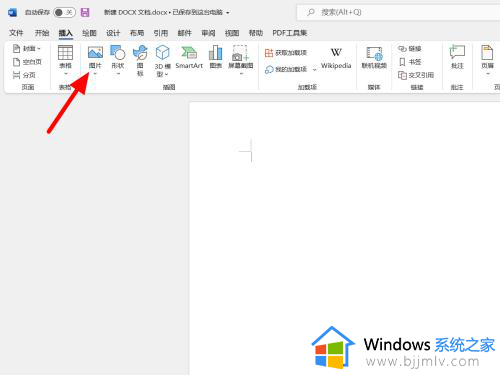Insert a Page Break (分页)

click(24, 75)
